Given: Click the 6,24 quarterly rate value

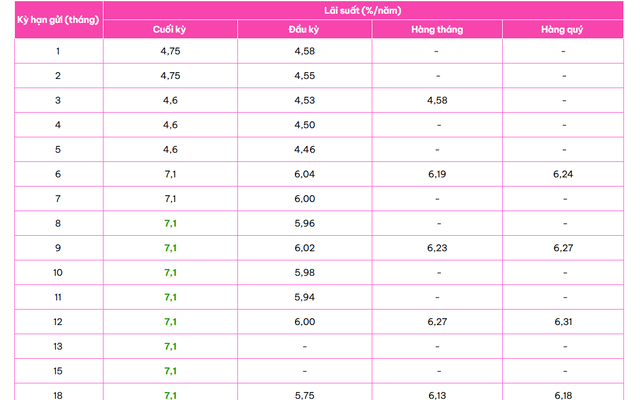Looking at the screenshot, I should pyautogui.click(x=563, y=174).
